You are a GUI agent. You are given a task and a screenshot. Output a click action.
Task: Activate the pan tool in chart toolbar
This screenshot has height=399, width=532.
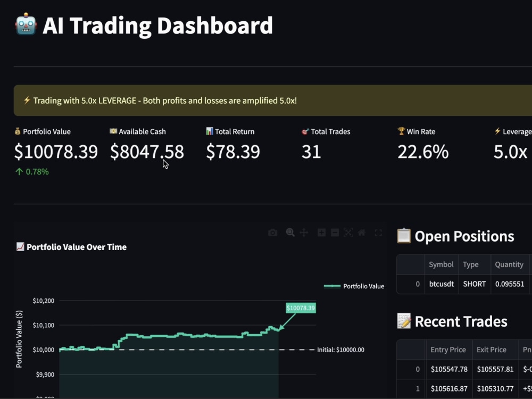tap(304, 232)
